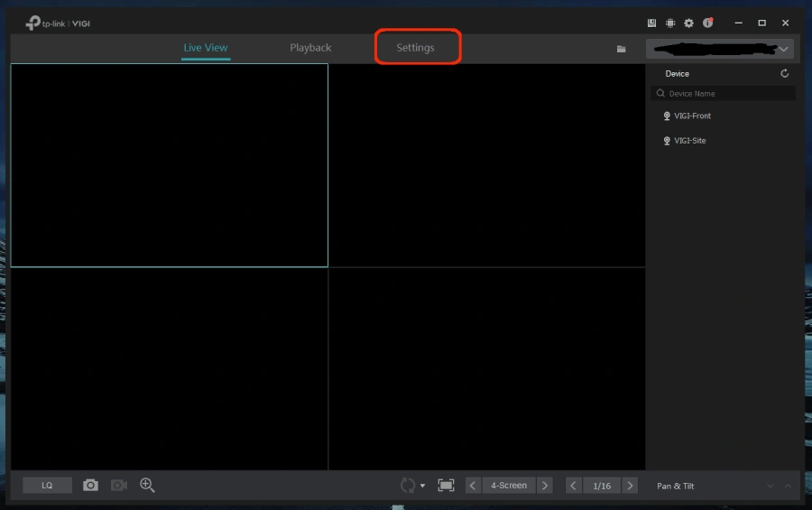Click the Device panel header
This screenshot has width=812, height=510.
point(678,74)
